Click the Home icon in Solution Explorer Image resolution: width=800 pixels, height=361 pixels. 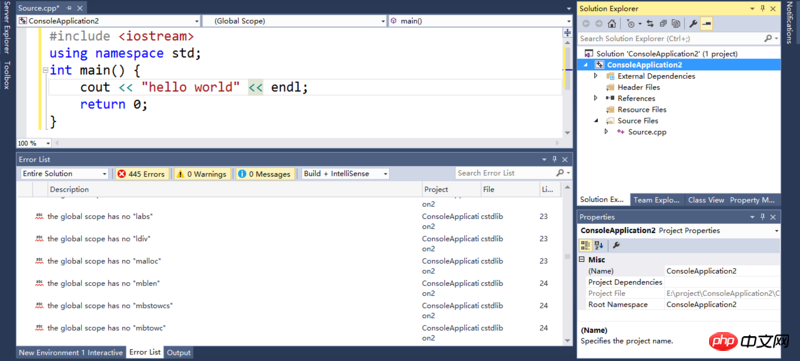611,23
